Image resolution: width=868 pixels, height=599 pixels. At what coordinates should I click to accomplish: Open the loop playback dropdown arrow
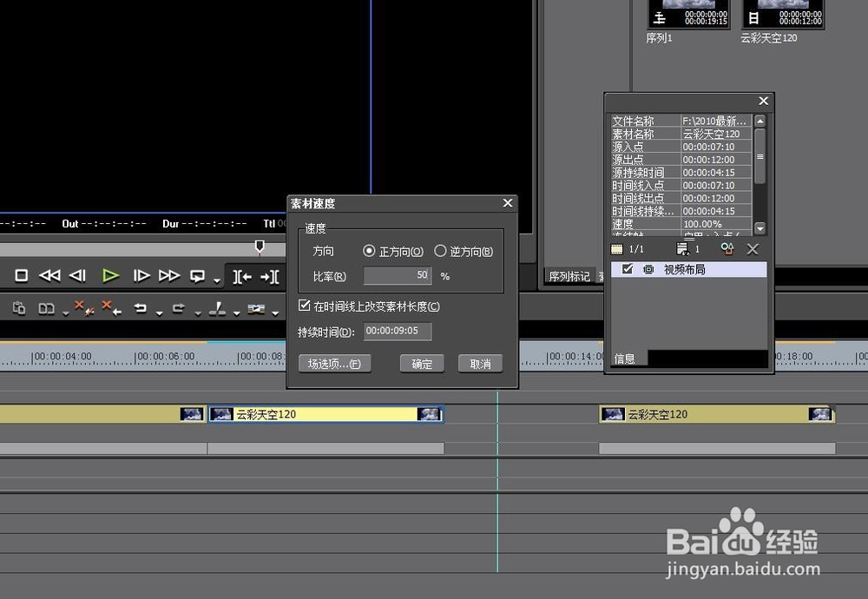pos(216,280)
